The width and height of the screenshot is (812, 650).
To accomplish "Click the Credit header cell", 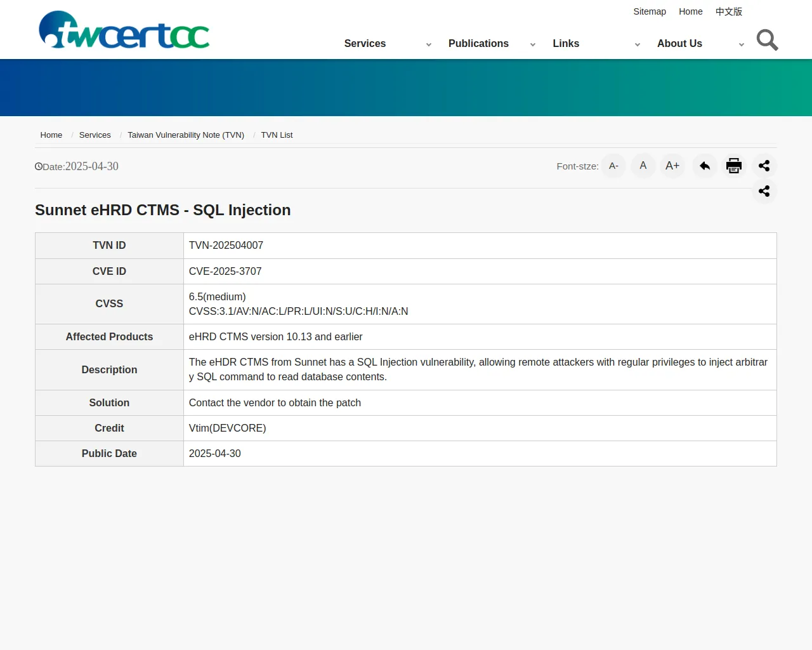I will click(x=109, y=428).
